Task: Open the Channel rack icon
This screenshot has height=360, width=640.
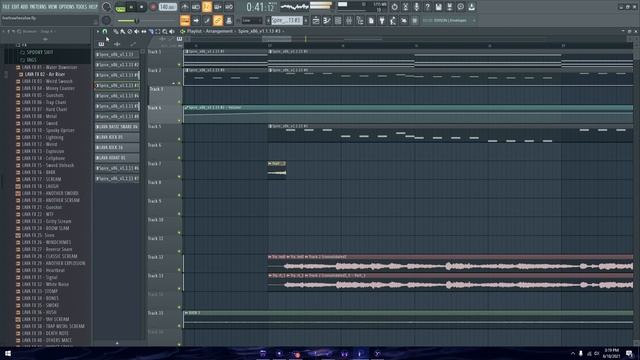Action: click(x=338, y=20)
